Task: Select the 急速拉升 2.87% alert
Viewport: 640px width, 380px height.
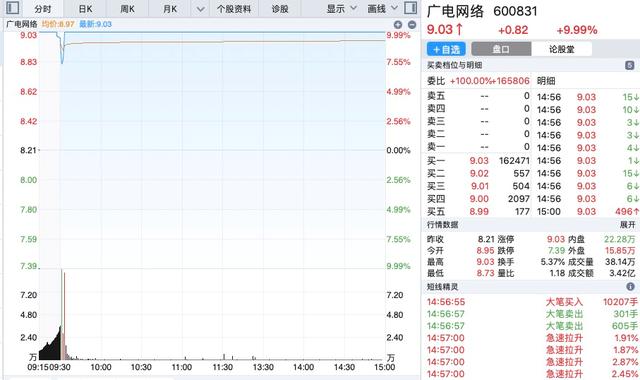Action: click(x=532, y=362)
